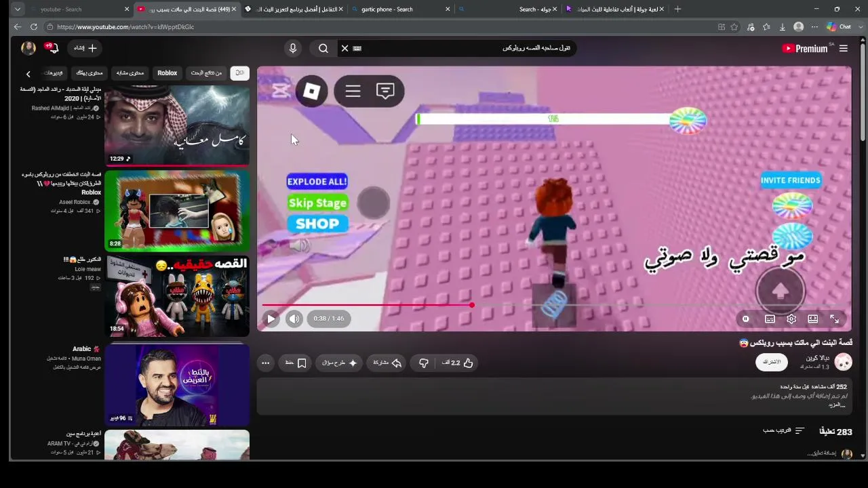Open the Aseel Roblox 8:28 video thumbnail
This screenshot has height=488, width=868.
[x=177, y=211]
